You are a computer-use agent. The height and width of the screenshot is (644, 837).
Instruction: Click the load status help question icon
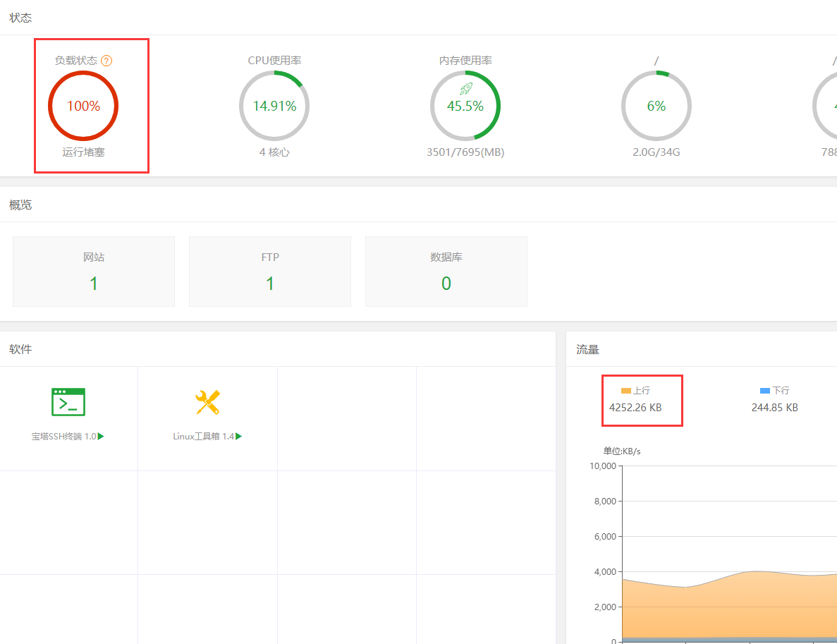(106, 61)
